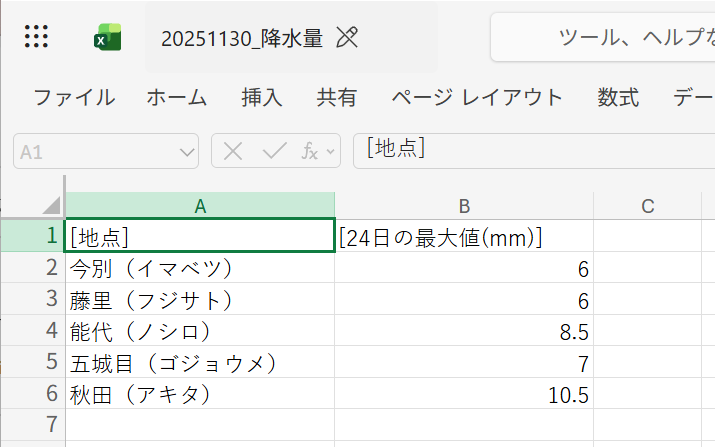Select row 5 header

(x=33, y=362)
